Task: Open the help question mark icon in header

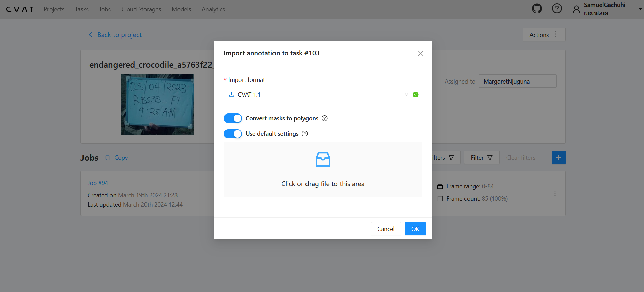Action: pyautogui.click(x=557, y=8)
